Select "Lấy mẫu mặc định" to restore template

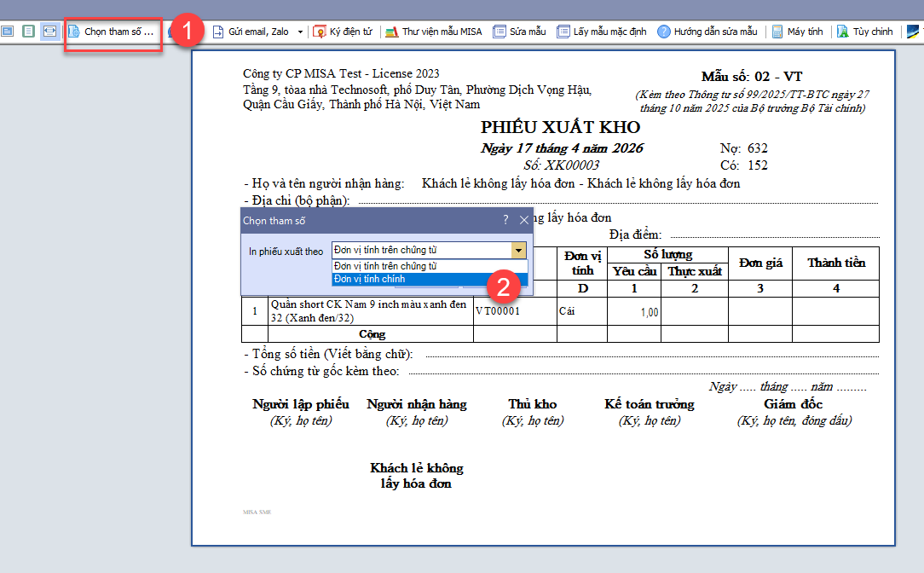[602, 32]
